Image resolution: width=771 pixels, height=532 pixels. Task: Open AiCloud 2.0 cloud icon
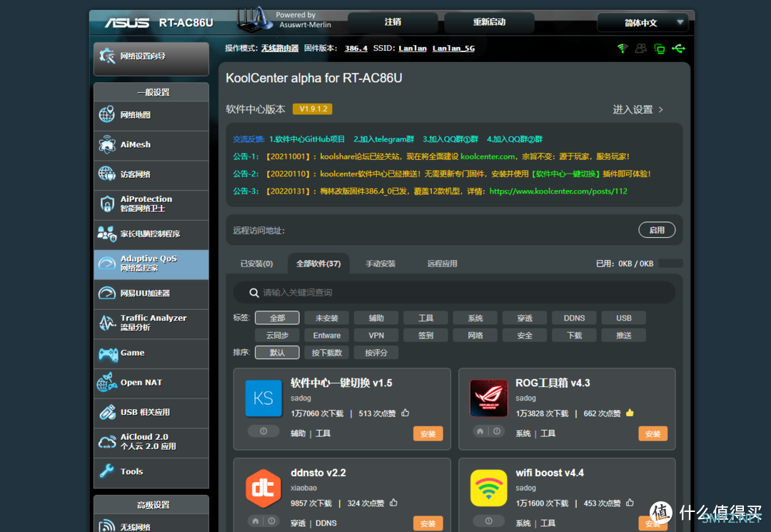[x=106, y=441]
